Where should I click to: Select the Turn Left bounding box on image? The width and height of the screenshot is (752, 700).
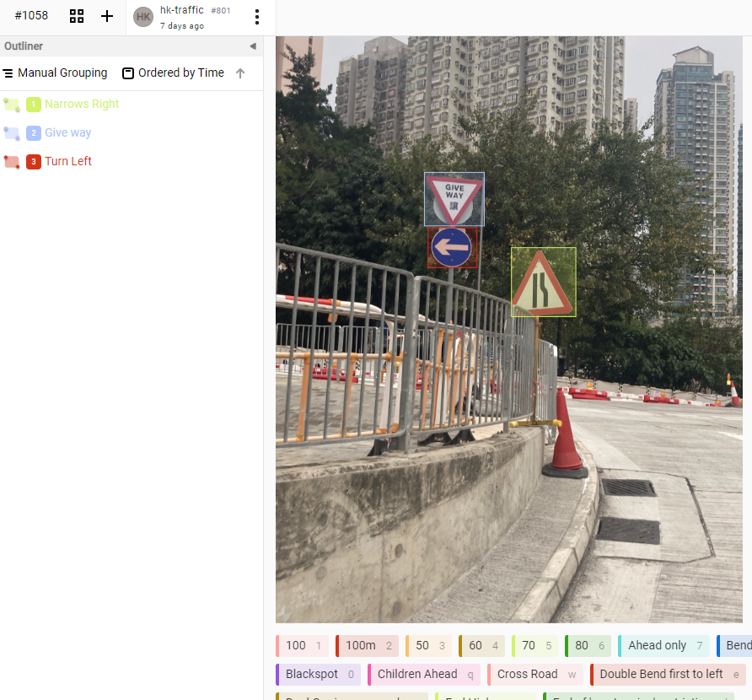452,248
